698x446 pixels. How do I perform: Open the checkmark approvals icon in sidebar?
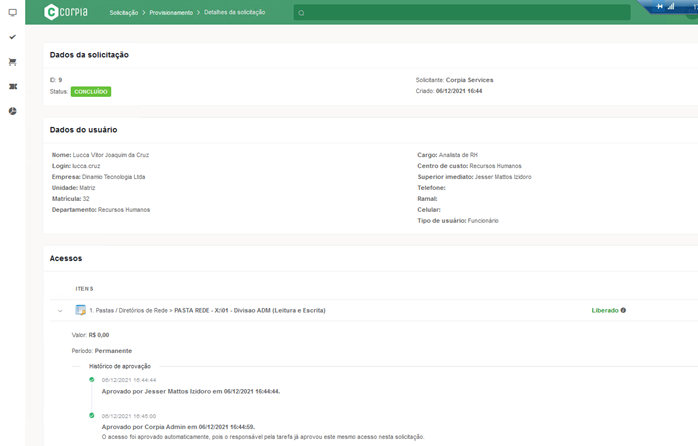12,37
